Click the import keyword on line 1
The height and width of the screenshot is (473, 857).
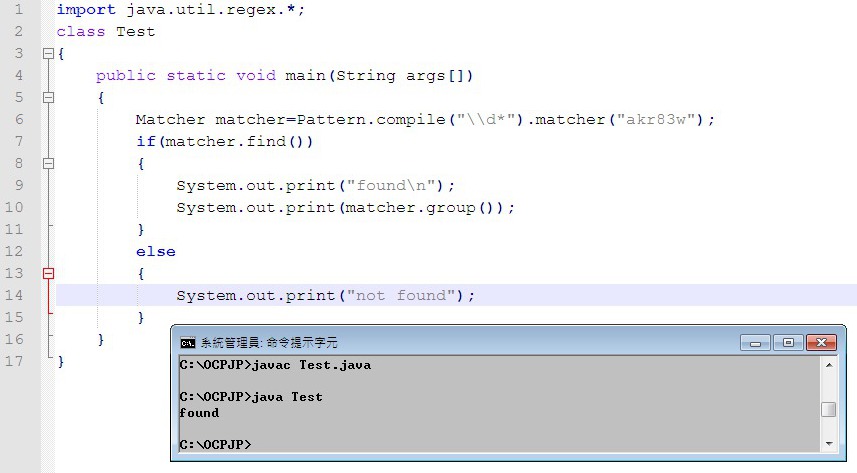point(84,9)
